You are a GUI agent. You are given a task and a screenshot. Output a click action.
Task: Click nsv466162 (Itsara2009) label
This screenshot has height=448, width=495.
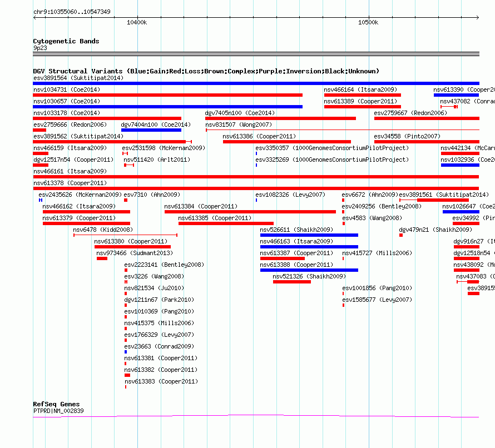point(79,206)
